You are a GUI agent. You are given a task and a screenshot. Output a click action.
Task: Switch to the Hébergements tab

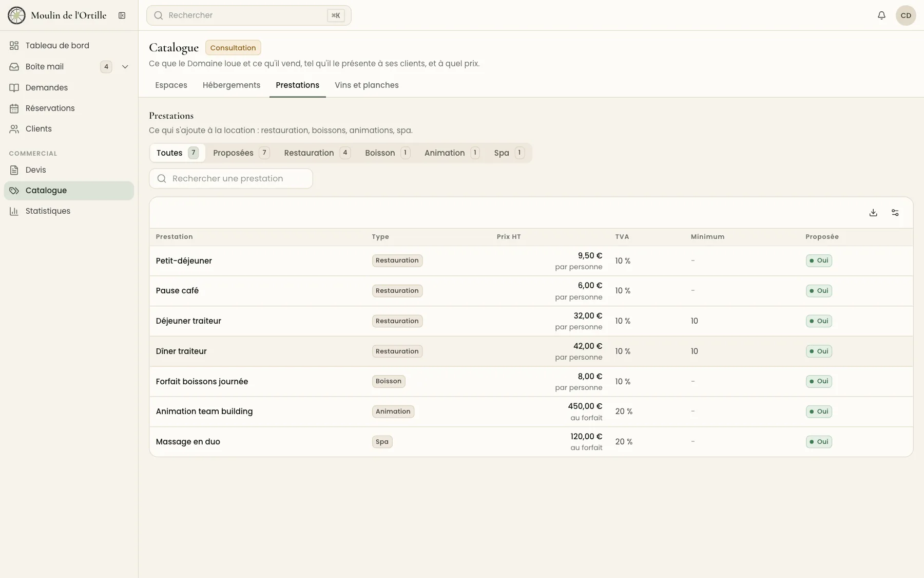pos(232,85)
